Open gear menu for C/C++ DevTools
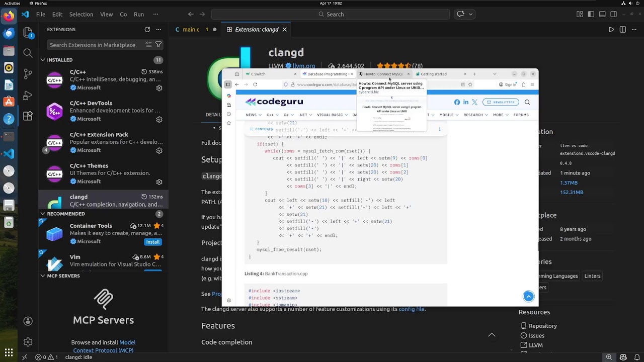 point(159,119)
